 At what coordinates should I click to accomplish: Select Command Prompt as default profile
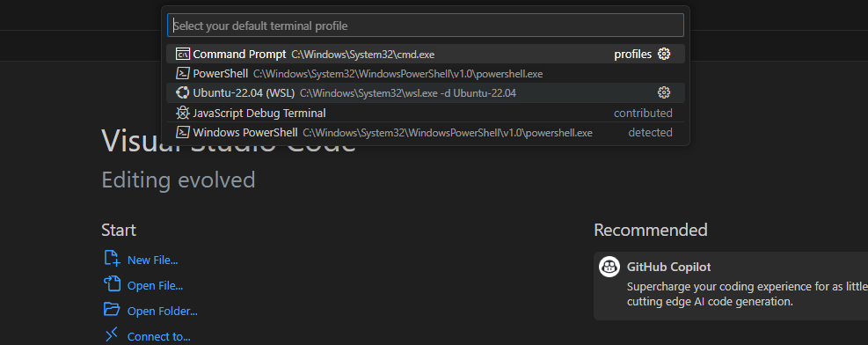(x=425, y=55)
